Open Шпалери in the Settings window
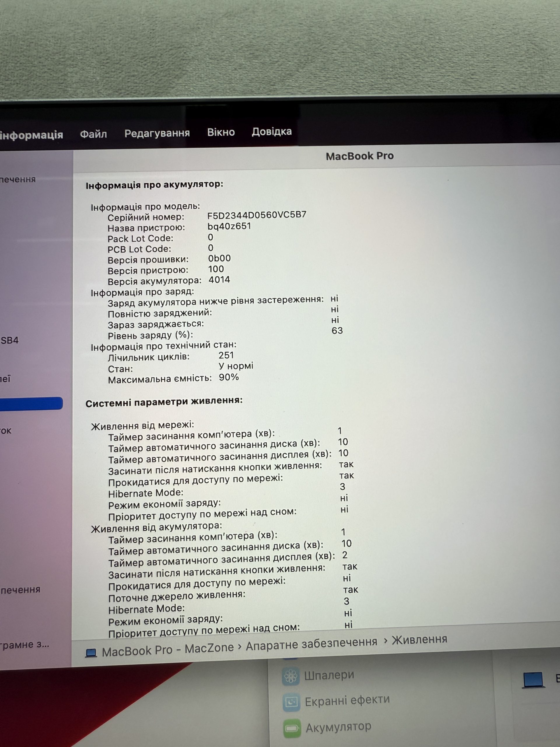Viewport: 560px width, 747px height. click(329, 676)
